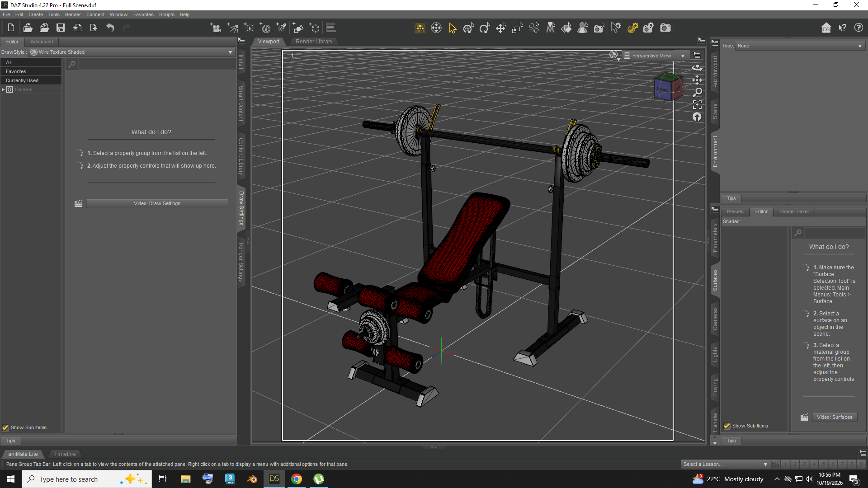Open Render Settings gear-camera icon

tap(649, 28)
